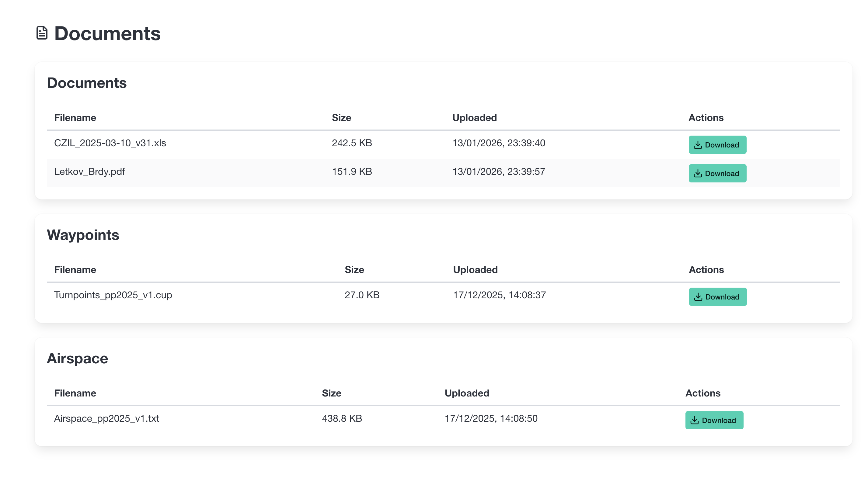Select the CZIL_2025-03-10_v31.xls filename
Viewport: 868px width, 488px height.
click(110, 143)
